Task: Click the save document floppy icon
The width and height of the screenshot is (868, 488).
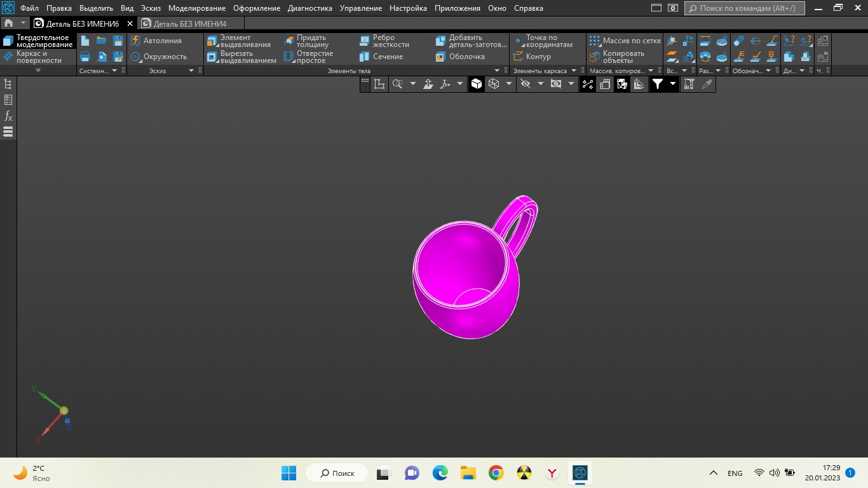Action: tap(118, 41)
